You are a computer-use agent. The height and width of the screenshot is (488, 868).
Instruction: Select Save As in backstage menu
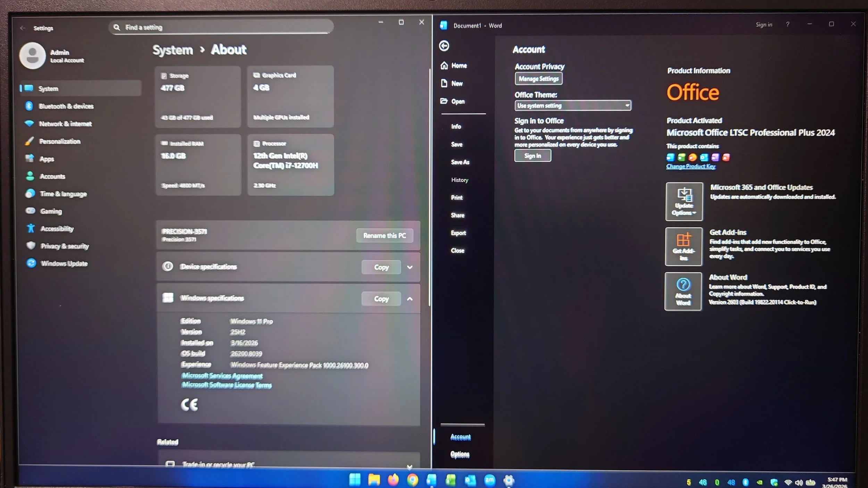click(460, 162)
